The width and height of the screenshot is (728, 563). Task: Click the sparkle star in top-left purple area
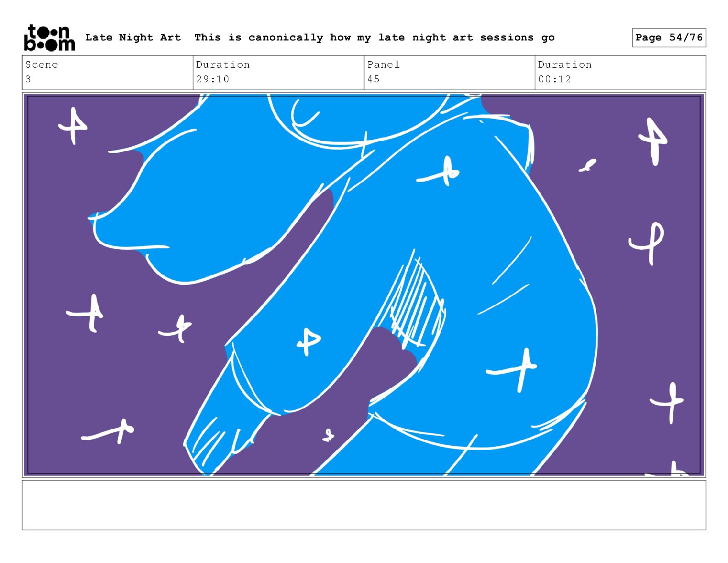73,125
